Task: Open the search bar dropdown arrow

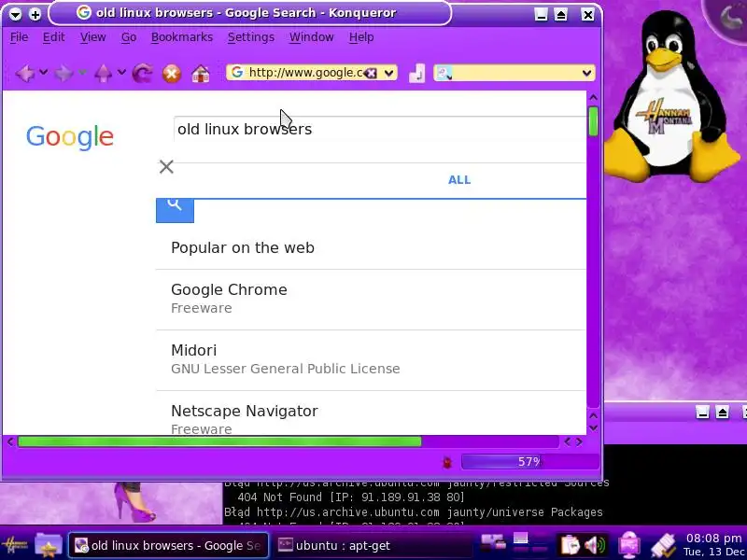Action: click(586, 73)
